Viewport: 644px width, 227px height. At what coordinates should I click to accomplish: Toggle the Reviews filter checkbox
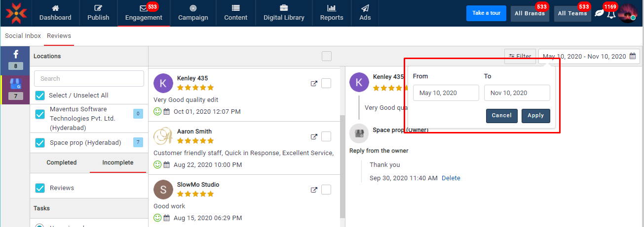pyautogui.click(x=40, y=188)
